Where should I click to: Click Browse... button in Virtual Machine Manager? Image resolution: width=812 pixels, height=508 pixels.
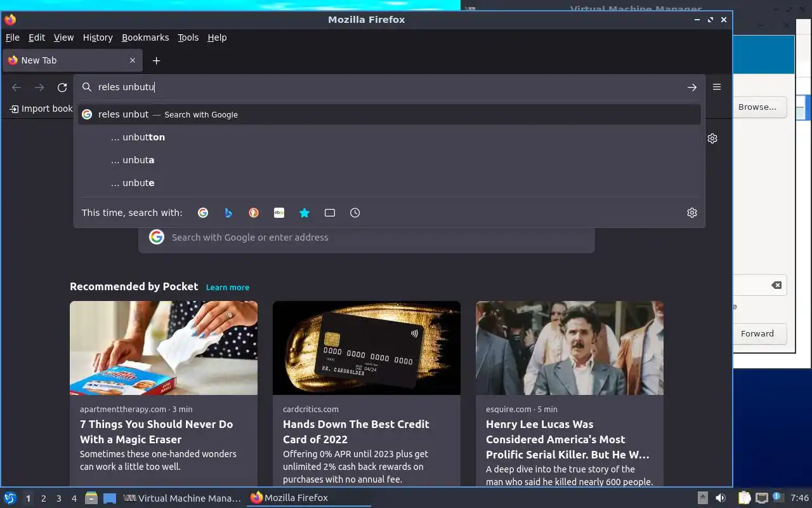(x=757, y=107)
